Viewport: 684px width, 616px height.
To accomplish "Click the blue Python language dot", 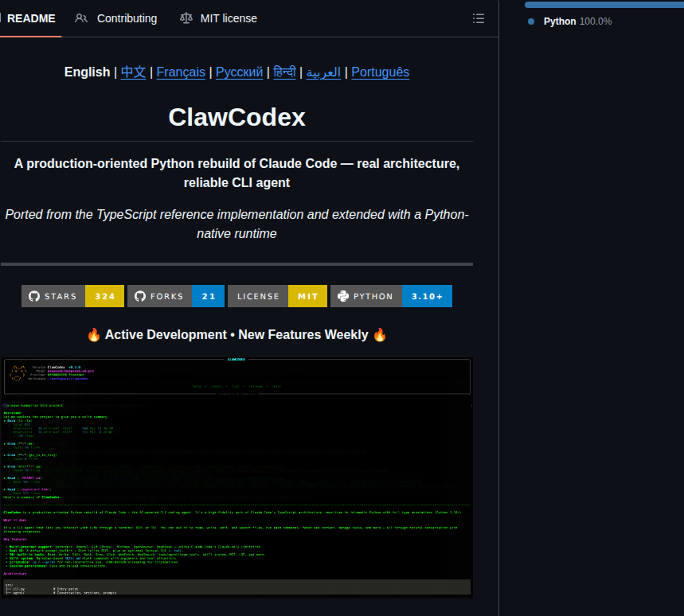I will point(531,21).
